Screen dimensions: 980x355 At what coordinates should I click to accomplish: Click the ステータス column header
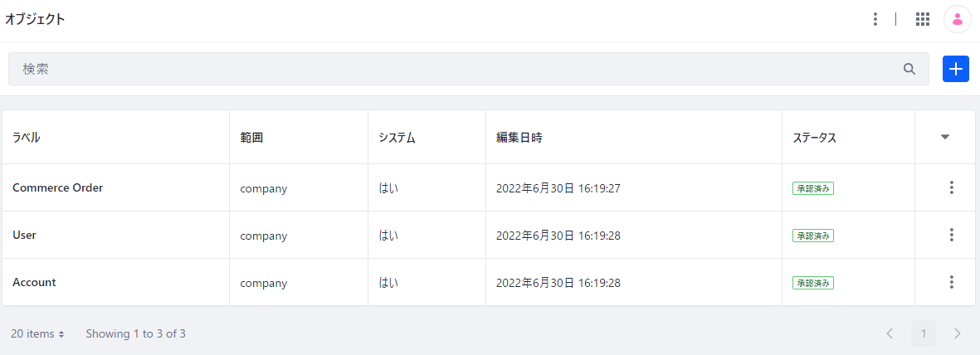pyautogui.click(x=814, y=139)
